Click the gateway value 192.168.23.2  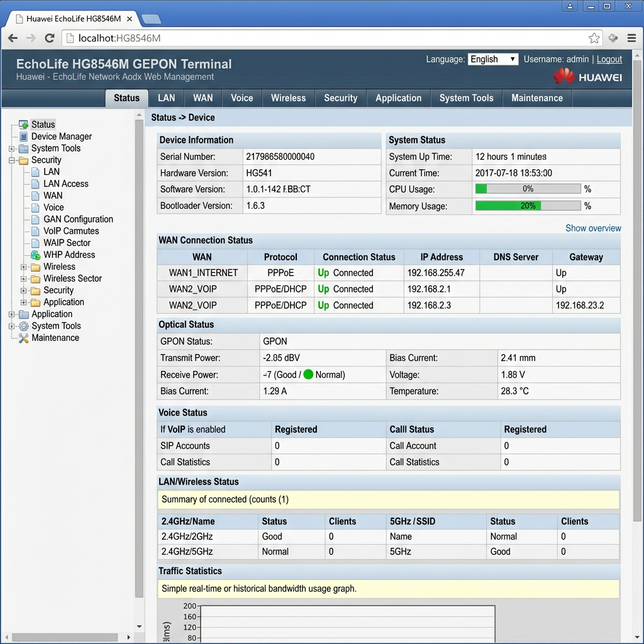[579, 306]
